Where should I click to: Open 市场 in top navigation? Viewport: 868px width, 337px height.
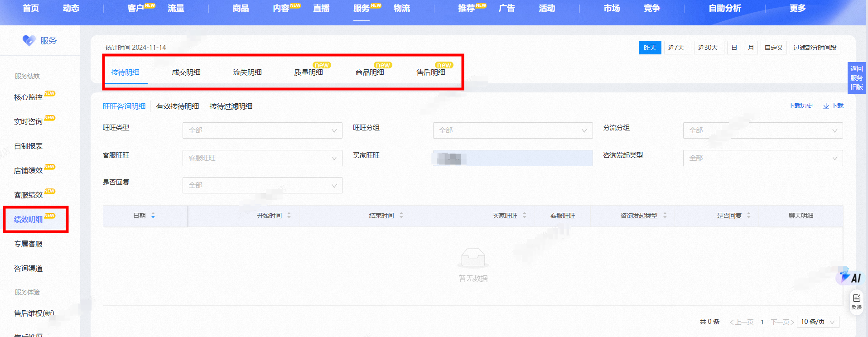point(612,8)
